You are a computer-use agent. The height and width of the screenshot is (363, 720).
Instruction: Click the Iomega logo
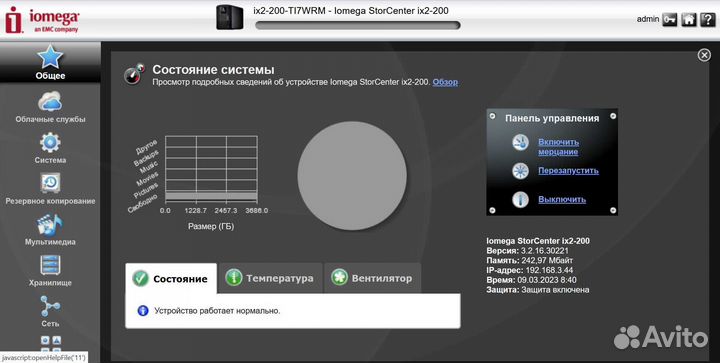42,20
